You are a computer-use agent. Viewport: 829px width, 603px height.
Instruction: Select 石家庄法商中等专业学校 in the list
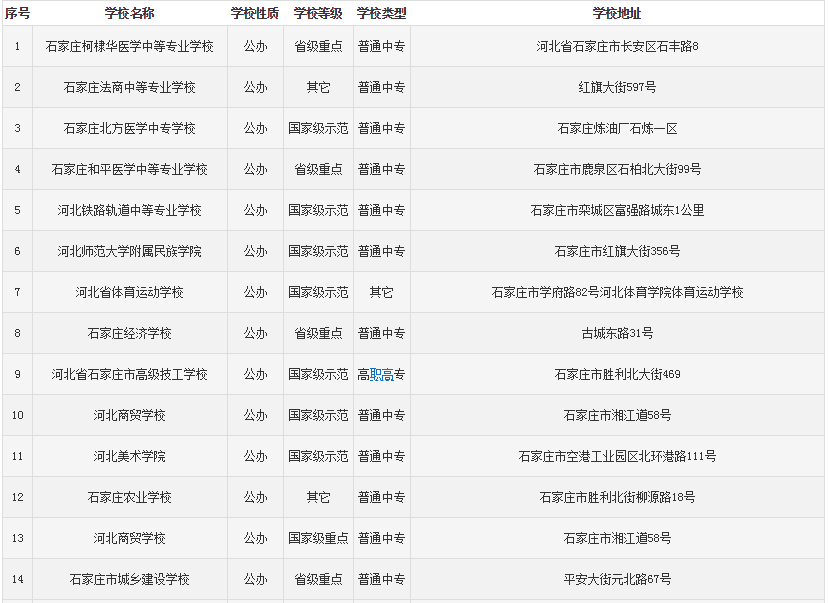(130, 88)
